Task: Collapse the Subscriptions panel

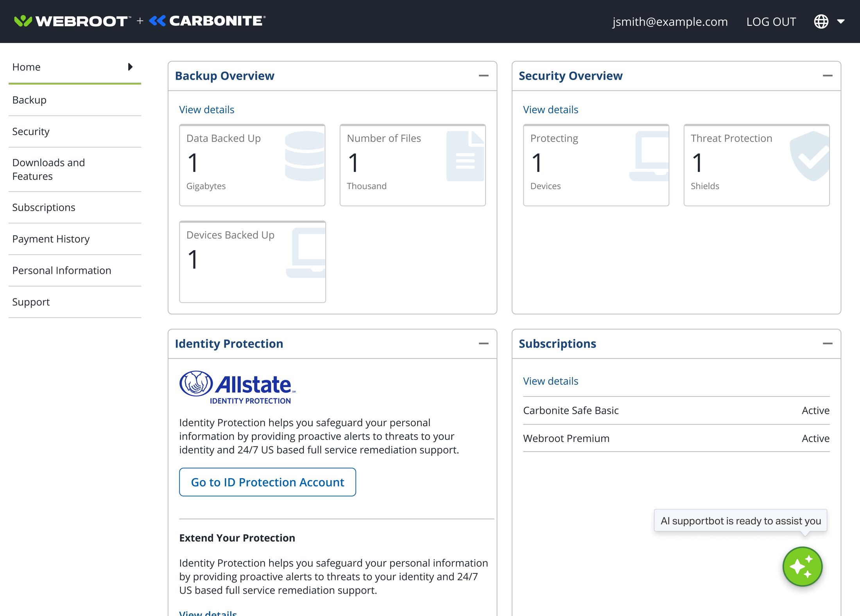Action: tap(828, 344)
